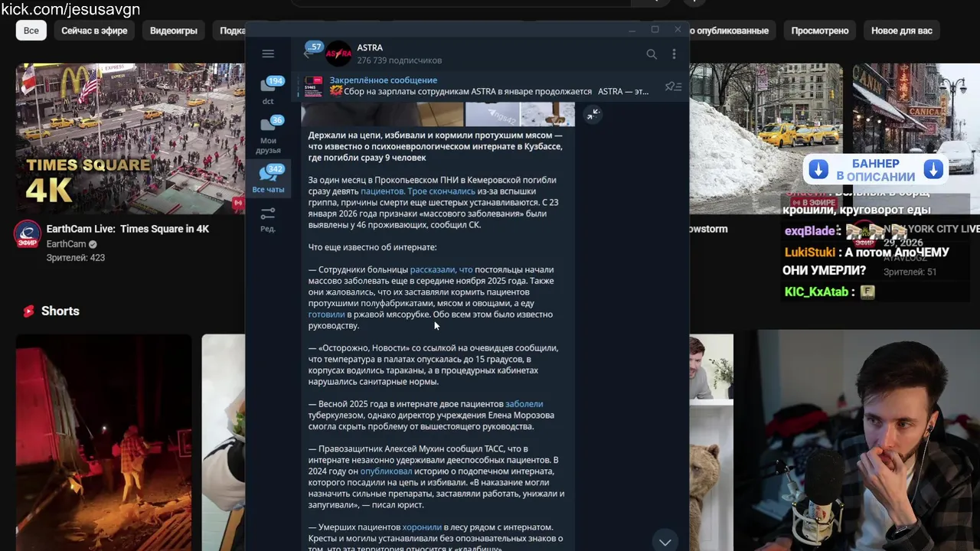Follow the link пациентов. Трое скончались
This screenshot has width=980, height=551.
[x=418, y=191]
